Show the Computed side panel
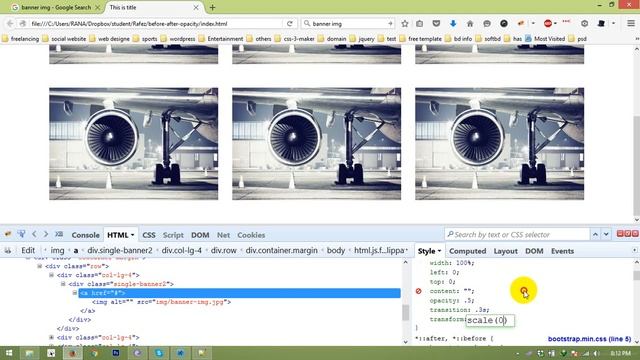Image resolution: width=640 pixels, height=360 pixels. tap(467, 251)
